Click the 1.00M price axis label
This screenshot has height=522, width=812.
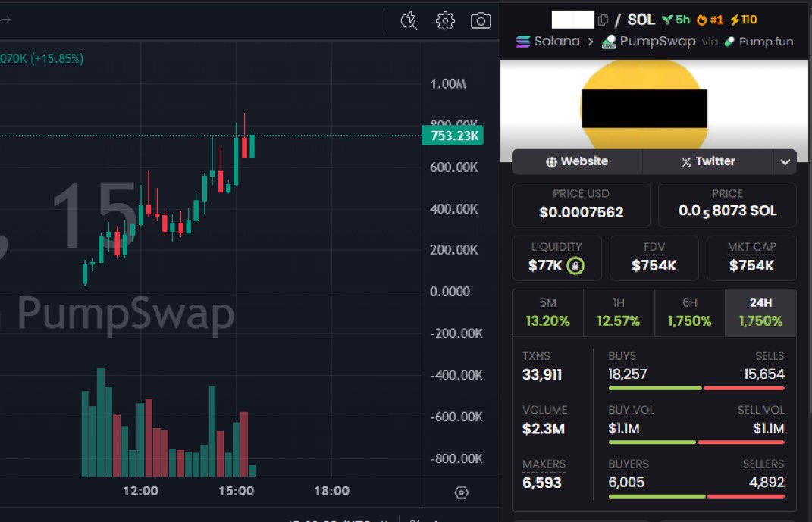(448, 84)
